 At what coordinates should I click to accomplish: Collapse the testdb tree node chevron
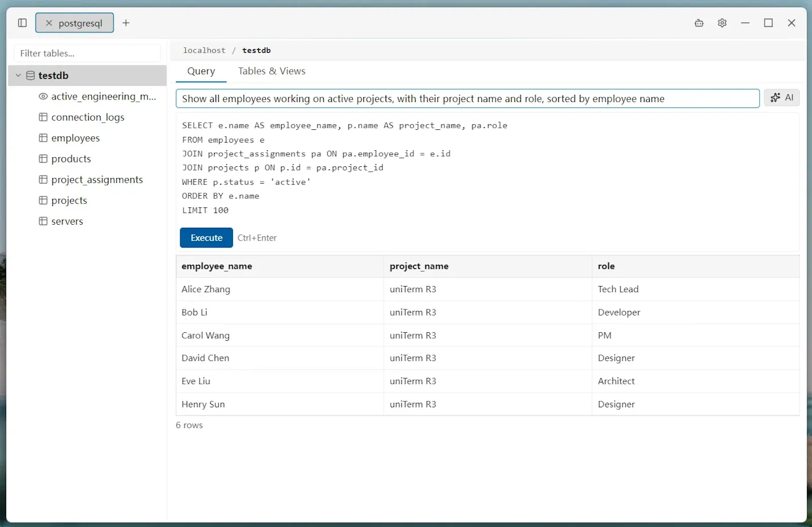coord(18,76)
